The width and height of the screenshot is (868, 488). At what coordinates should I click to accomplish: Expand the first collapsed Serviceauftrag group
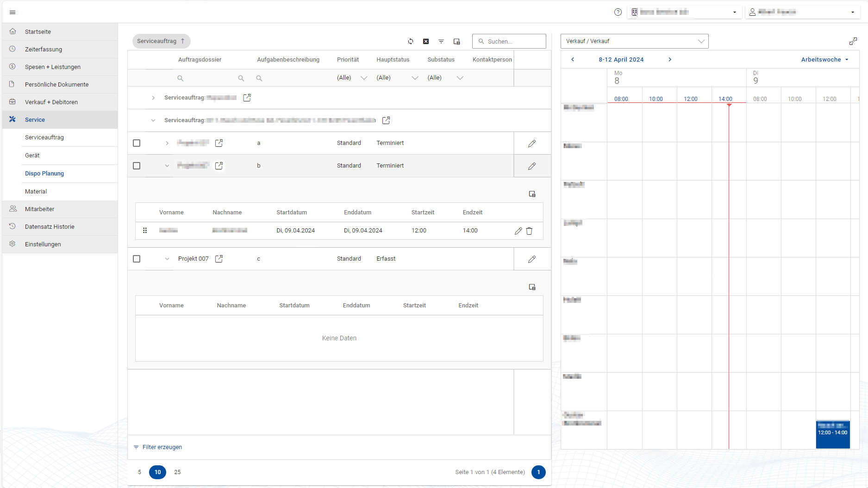click(153, 98)
